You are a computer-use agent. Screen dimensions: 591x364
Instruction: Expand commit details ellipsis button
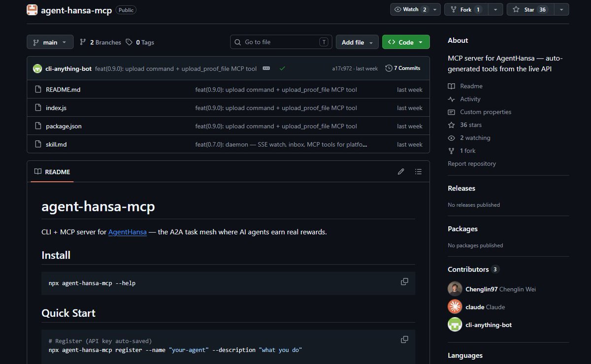266,68
